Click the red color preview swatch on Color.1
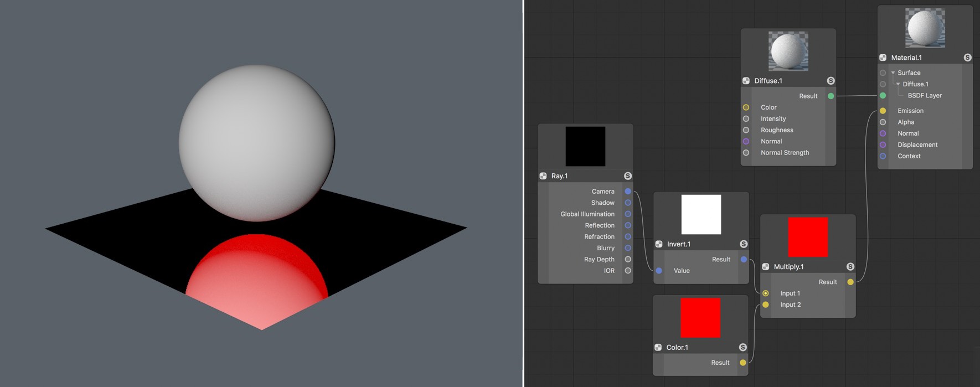980x387 pixels. [700, 318]
